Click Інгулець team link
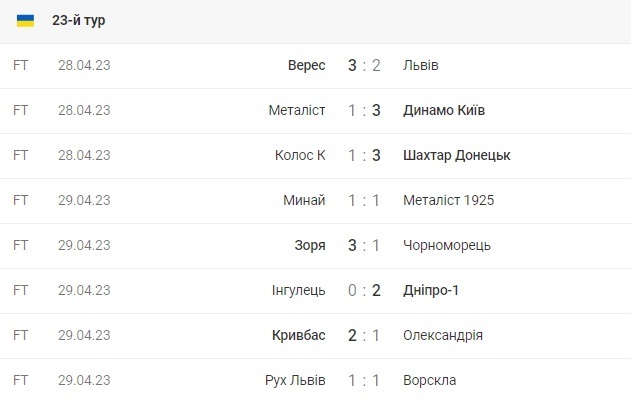Screen dimensions: 631x401 click(x=299, y=290)
